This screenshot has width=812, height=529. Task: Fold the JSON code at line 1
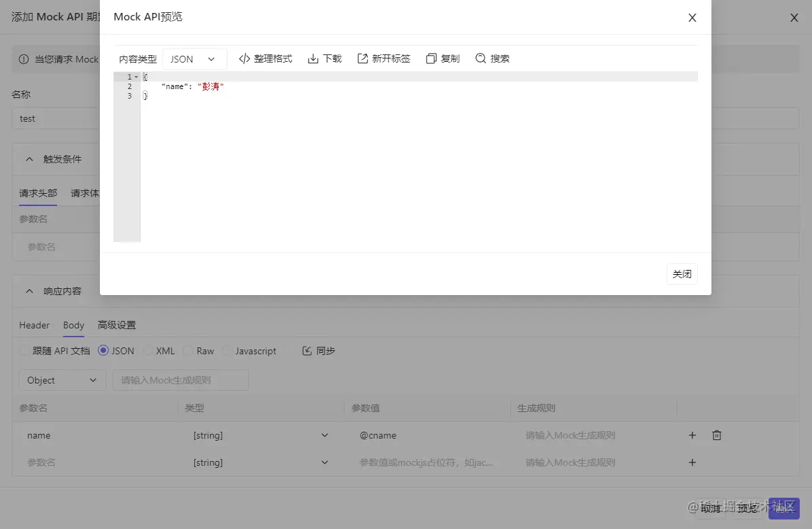[136, 77]
